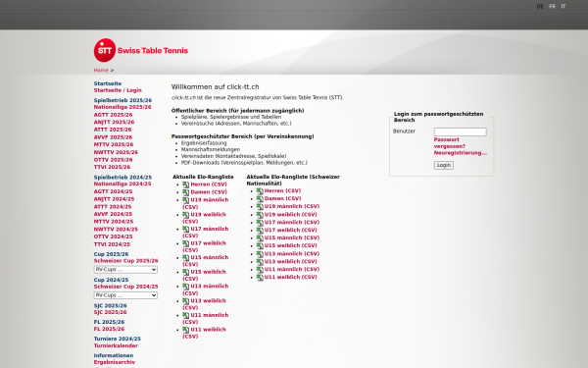Click CSV icon beside Damen in Elo-Rangliste
The image size is (588, 368).
click(185, 192)
